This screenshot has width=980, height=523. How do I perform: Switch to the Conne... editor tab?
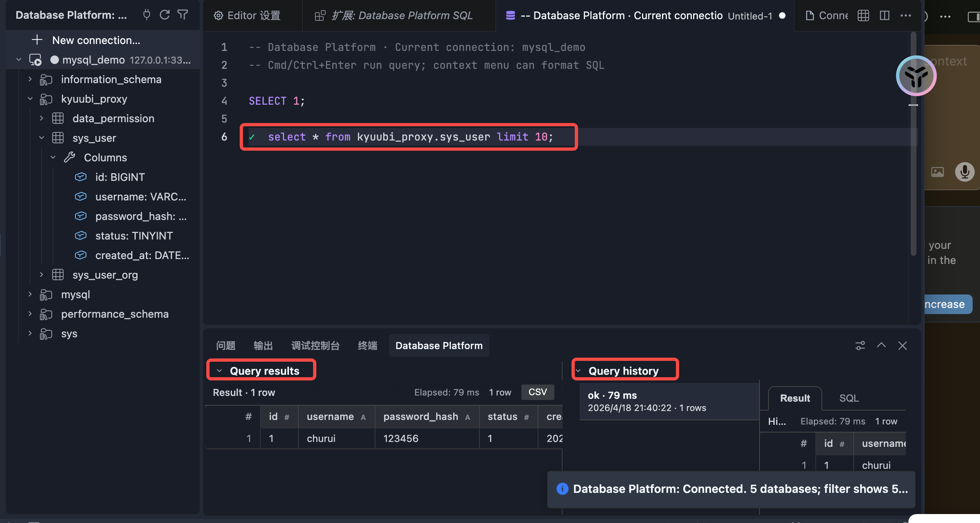827,15
